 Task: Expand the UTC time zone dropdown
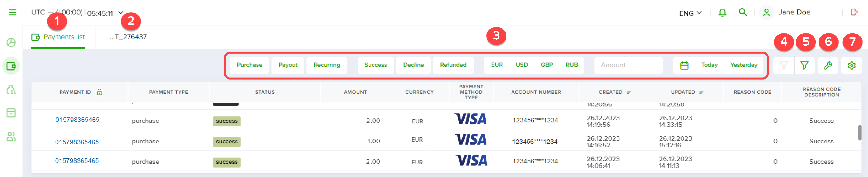(121, 13)
